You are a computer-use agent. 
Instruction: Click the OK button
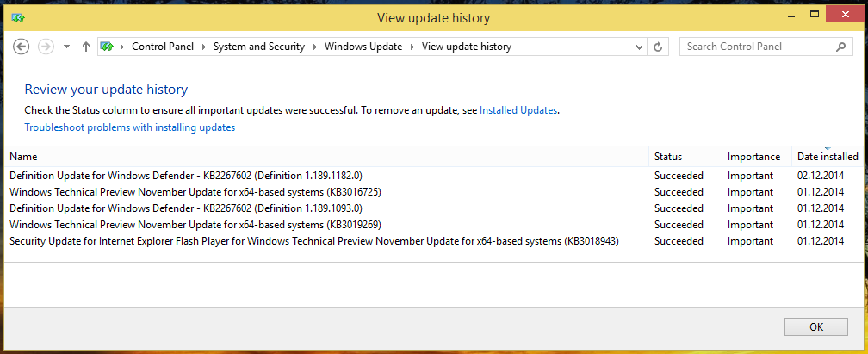[x=816, y=326]
